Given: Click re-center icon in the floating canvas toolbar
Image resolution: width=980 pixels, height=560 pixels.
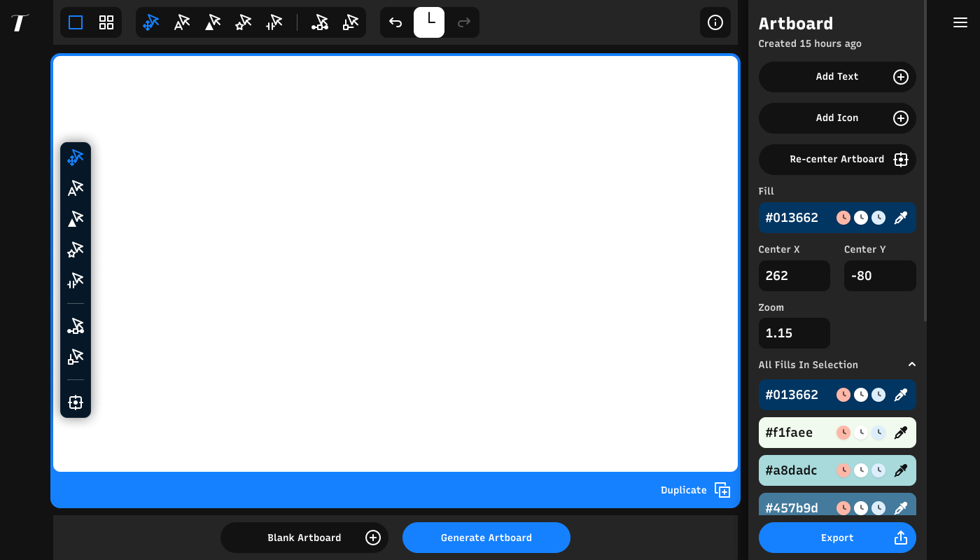Looking at the screenshot, I should click(x=76, y=402).
